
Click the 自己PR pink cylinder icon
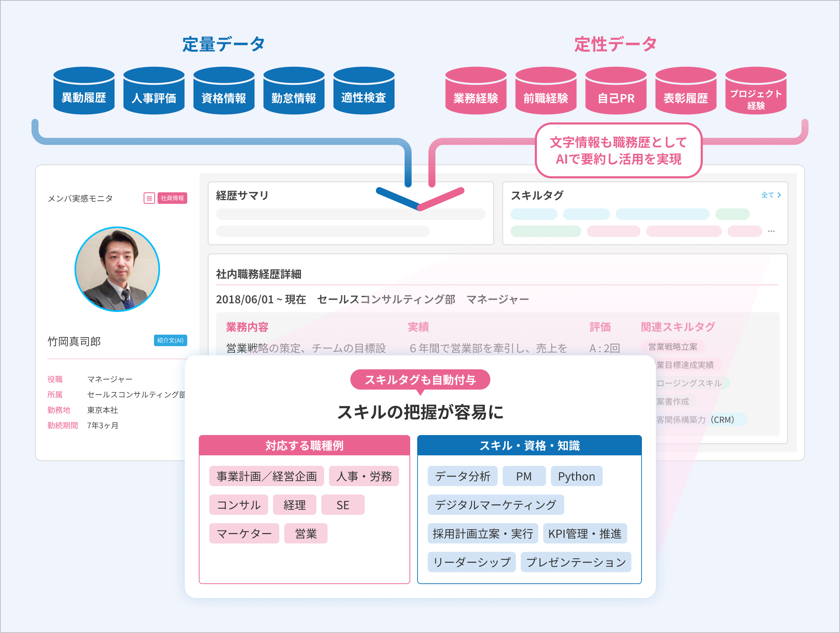(x=616, y=91)
